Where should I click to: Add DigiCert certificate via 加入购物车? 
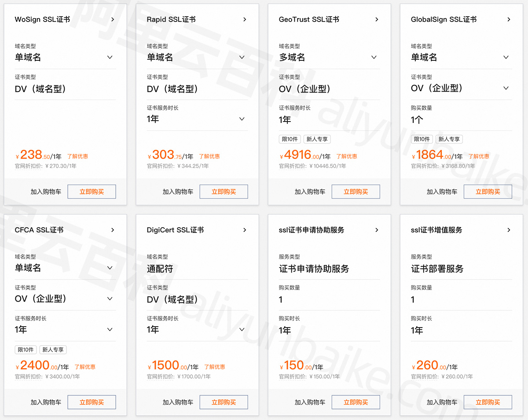pyautogui.click(x=178, y=402)
